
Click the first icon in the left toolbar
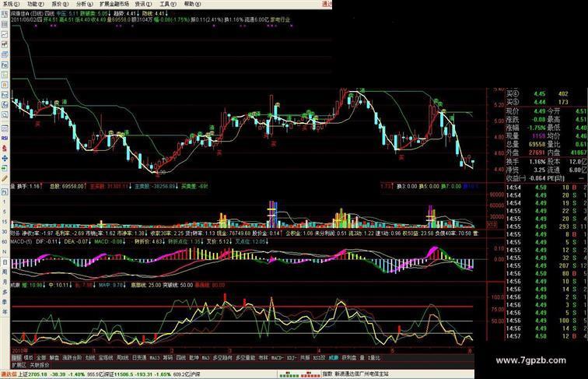pyautogui.click(x=5, y=15)
